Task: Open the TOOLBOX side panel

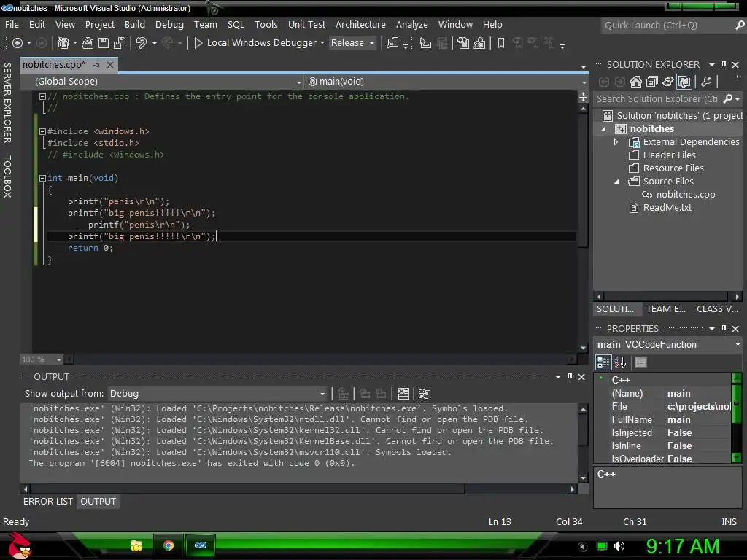Action: 7,176
